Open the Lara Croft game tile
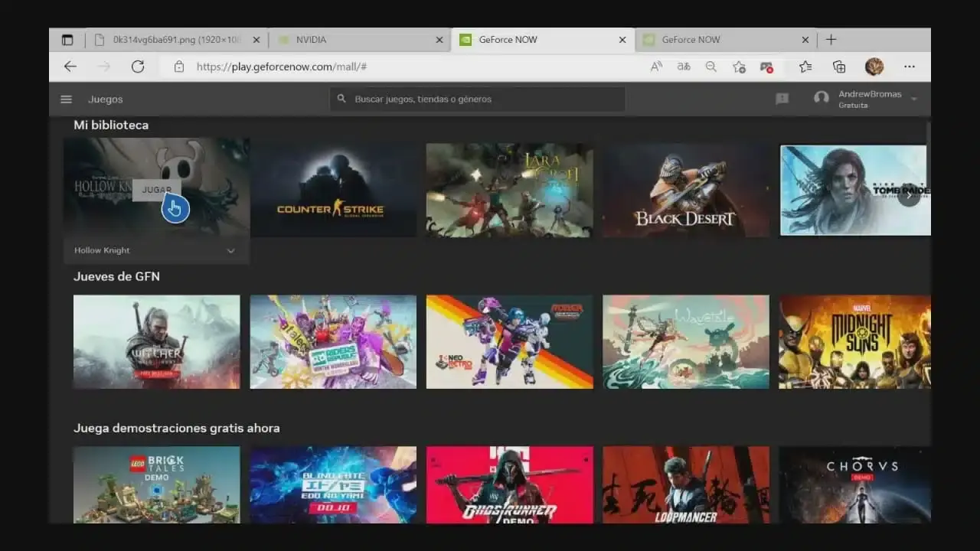This screenshot has height=551, width=980. (509, 191)
